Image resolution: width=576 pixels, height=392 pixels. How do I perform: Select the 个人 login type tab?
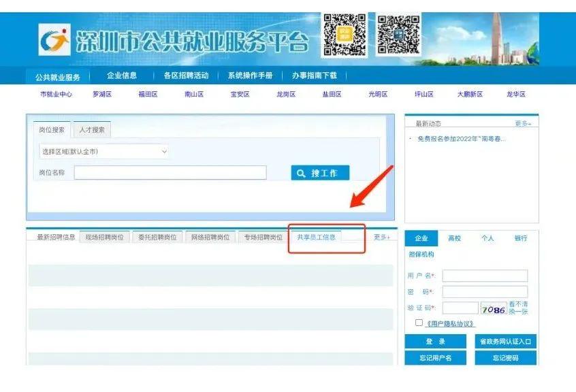tap(487, 238)
